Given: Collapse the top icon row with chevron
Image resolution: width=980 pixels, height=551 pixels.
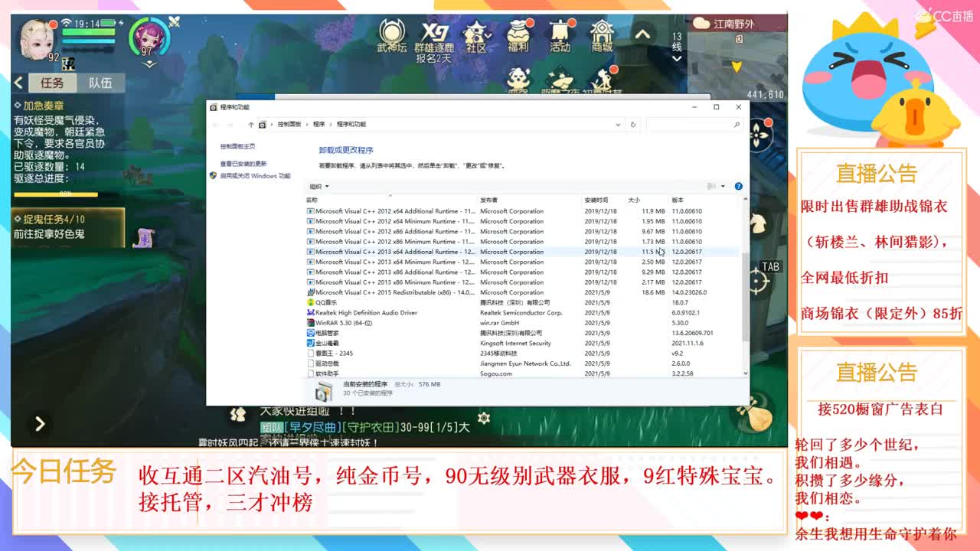Looking at the screenshot, I should (642, 34).
